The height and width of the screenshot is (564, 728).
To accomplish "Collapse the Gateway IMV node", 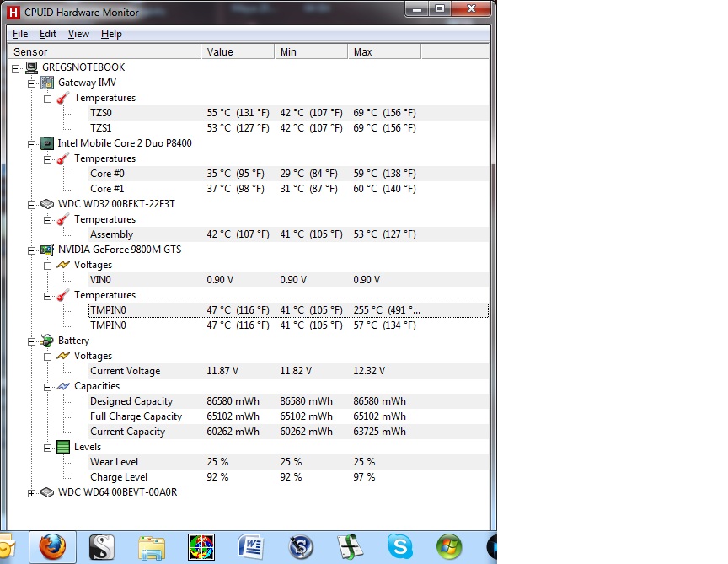I will coord(31,83).
